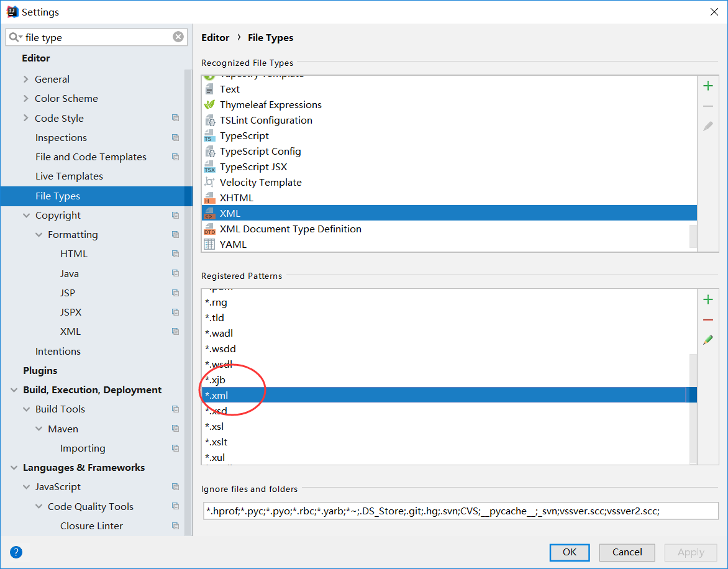
Task: Collapse Languages & Frameworks section
Action: pyautogui.click(x=14, y=468)
